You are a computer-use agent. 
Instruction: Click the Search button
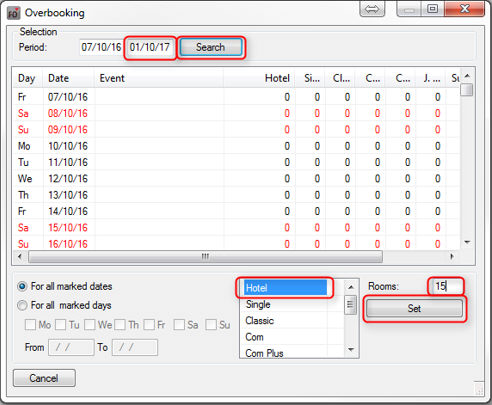(x=211, y=47)
